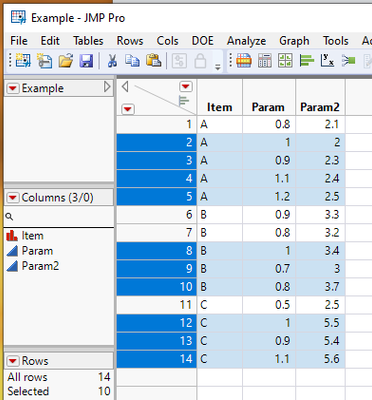This screenshot has height=400, width=372.
Task: Click the Param cell 0.7
Action: (269, 269)
